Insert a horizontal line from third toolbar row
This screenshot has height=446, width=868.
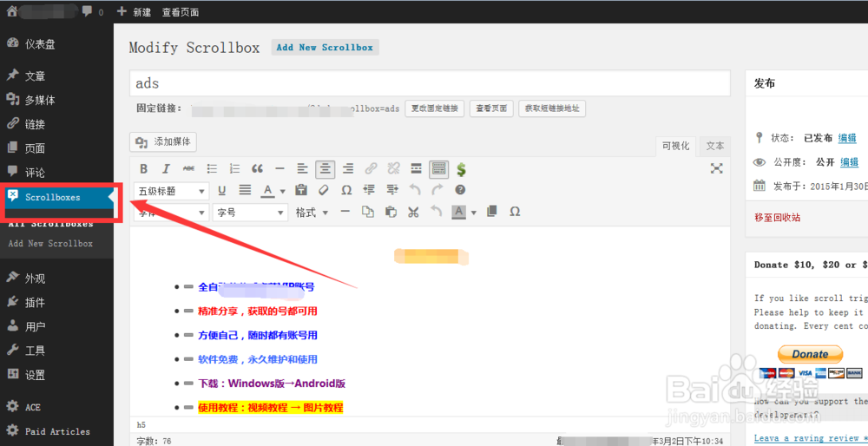(x=345, y=212)
